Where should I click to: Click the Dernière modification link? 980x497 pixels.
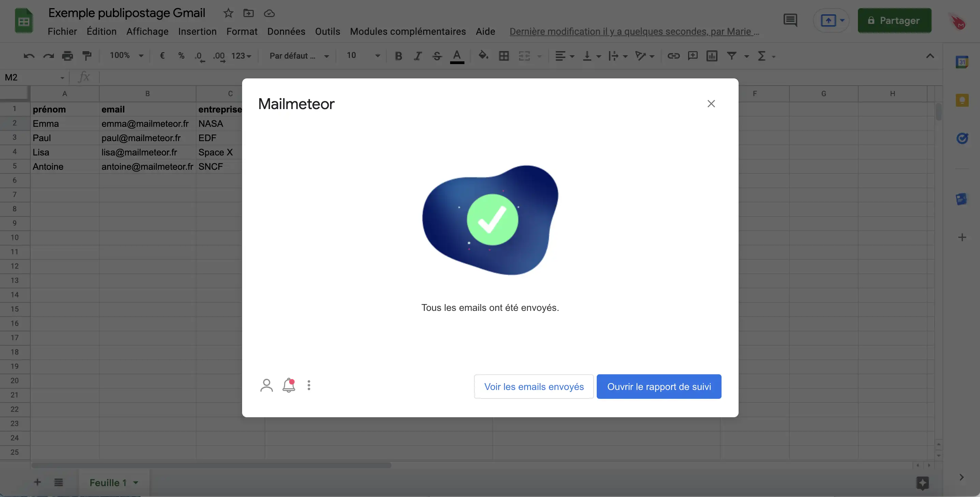[634, 32]
